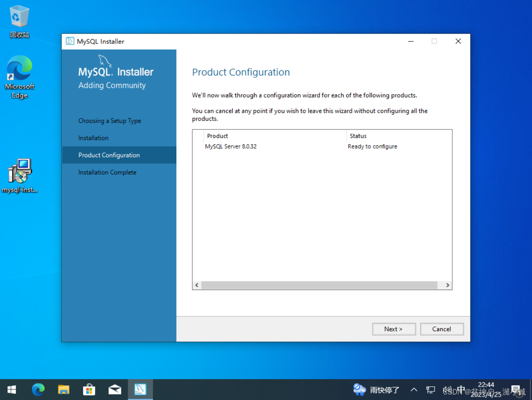Select MySQL Installer taskbar button

(x=140, y=389)
